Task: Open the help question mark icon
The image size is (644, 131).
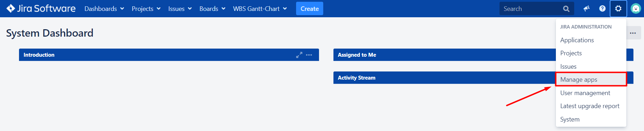Action: [x=602, y=8]
